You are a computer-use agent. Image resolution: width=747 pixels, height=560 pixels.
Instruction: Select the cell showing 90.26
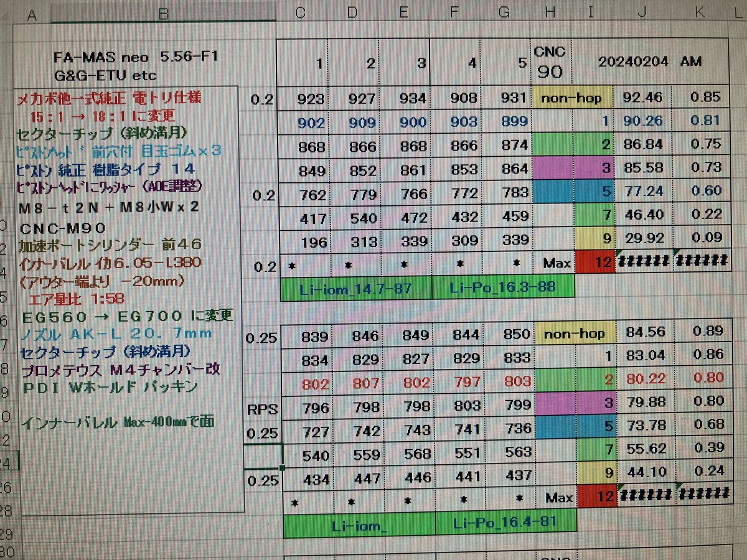(x=644, y=121)
